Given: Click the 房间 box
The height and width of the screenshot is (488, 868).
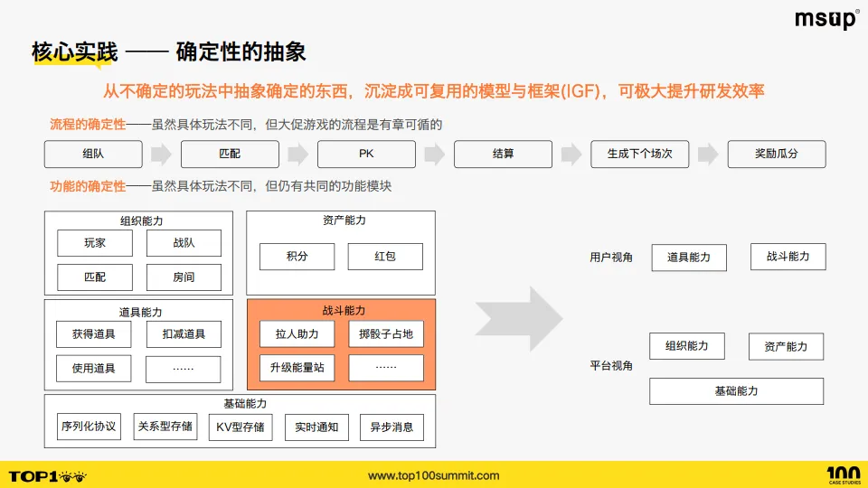Looking at the screenshot, I should tap(184, 277).
